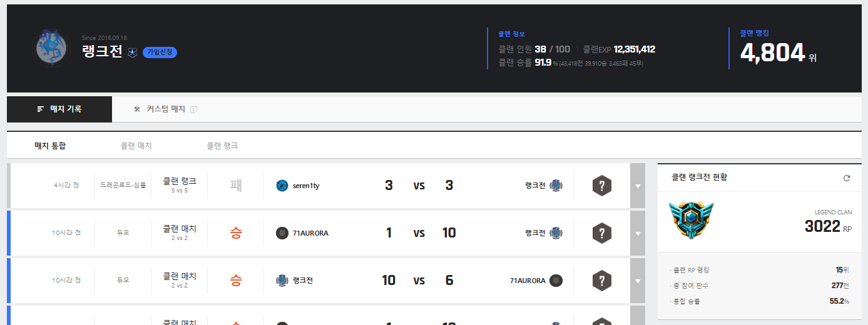Refresh the 클랜 랭크전 현황 panel
868x325 pixels.
coord(847,178)
